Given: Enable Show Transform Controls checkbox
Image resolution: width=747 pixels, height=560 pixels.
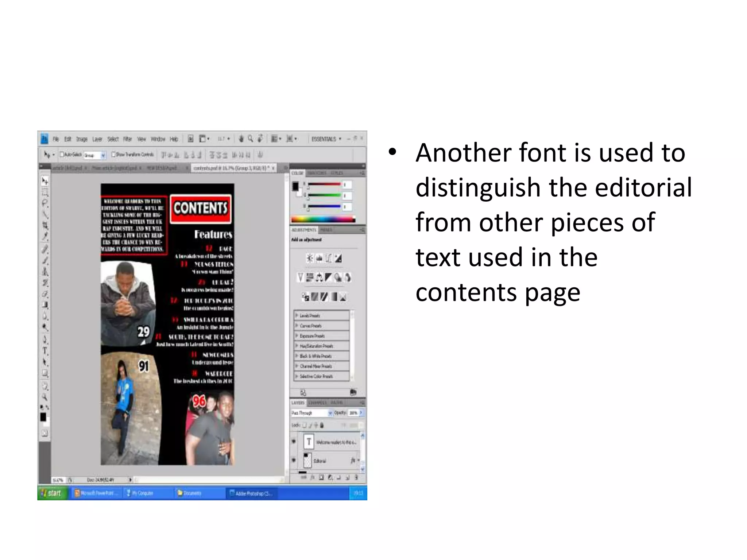Looking at the screenshot, I should click(113, 155).
